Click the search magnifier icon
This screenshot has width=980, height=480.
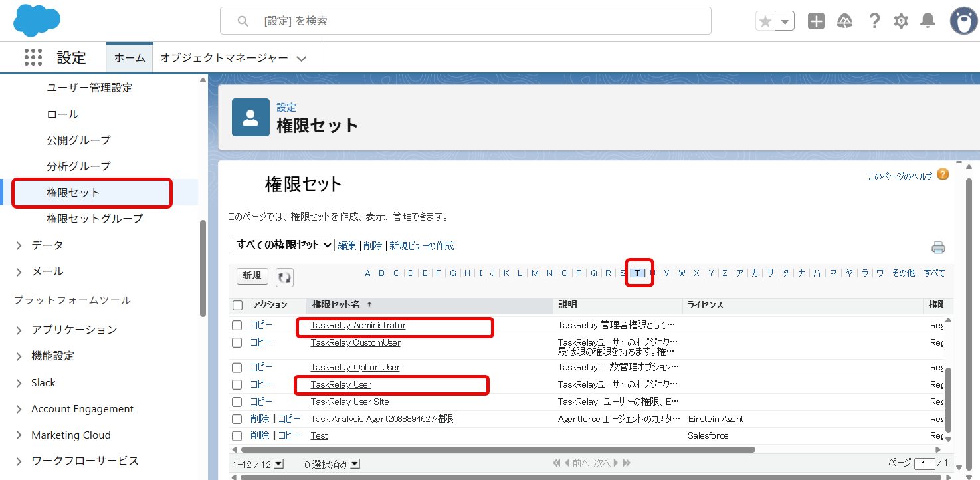(243, 21)
